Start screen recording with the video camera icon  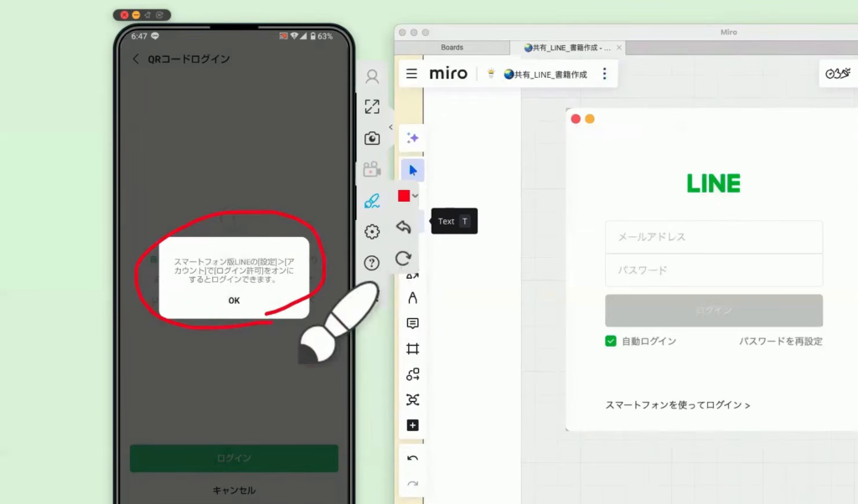click(x=372, y=169)
